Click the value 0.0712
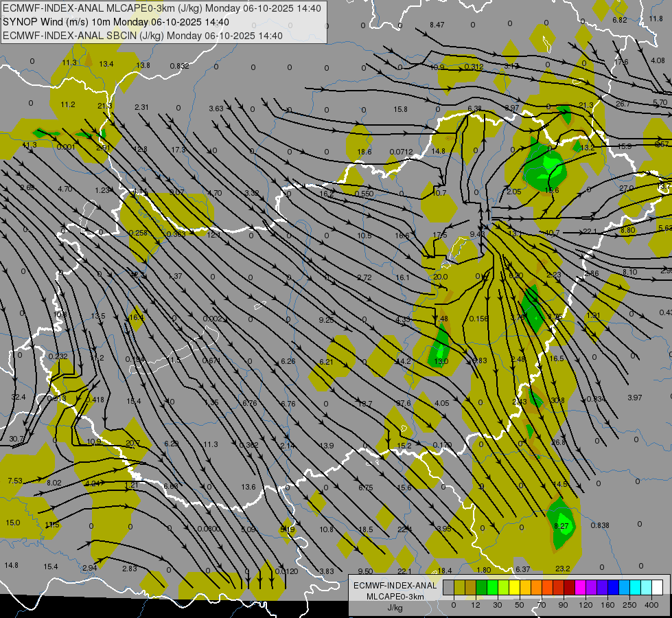 [x=401, y=152]
